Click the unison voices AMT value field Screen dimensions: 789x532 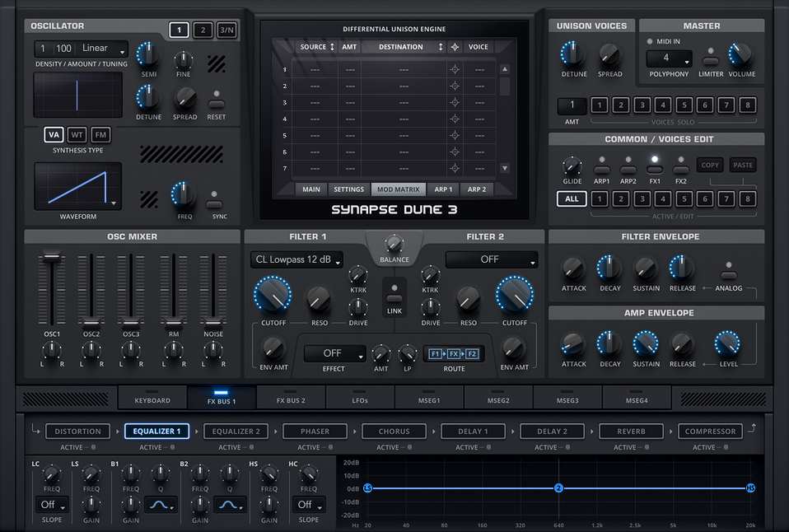(572, 105)
